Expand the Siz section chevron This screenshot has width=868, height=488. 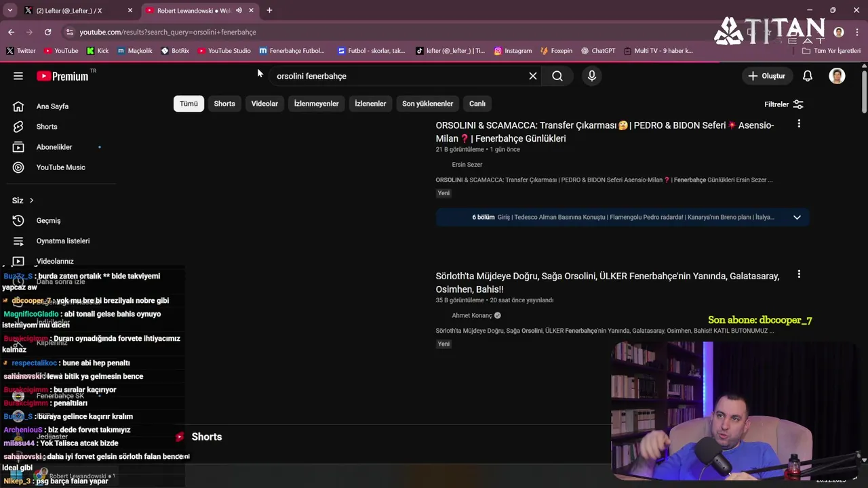[31, 201]
